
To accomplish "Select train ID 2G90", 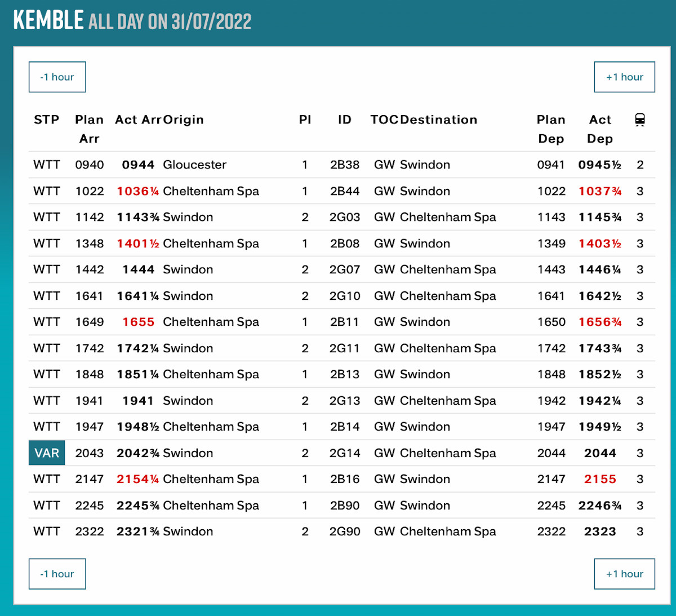I will pyautogui.click(x=344, y=532).
